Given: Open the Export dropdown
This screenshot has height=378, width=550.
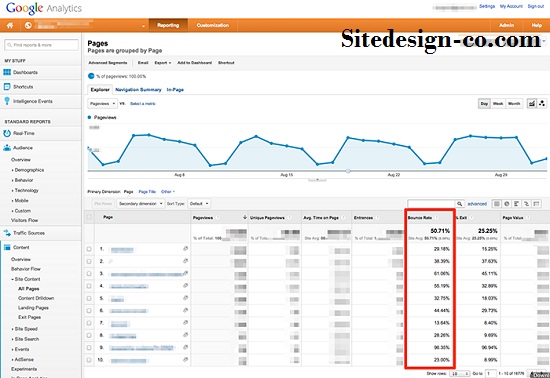Looking at the screenshot, I should point(163,63).
